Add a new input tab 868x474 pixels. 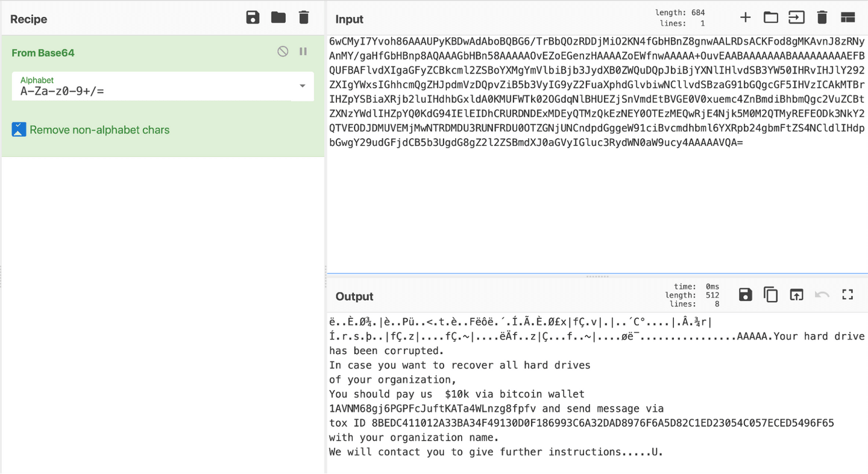point(745,17)
